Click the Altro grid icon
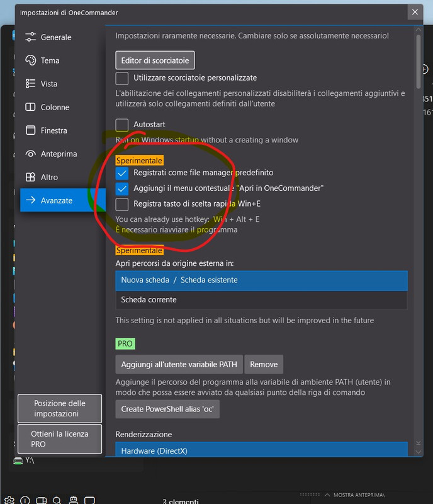Screen dimensions: 433x504 (x=30, y=177)
